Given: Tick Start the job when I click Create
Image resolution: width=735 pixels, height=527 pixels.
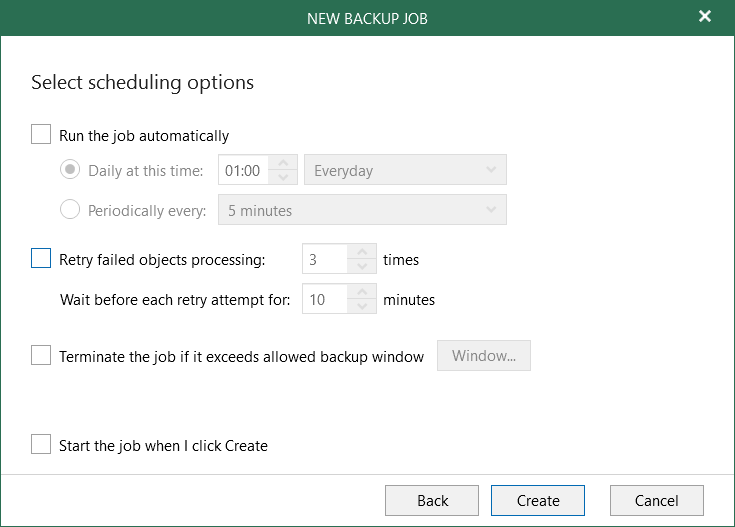Looking at the screenshot, I should pyautogui.click(x=41, y=445).
